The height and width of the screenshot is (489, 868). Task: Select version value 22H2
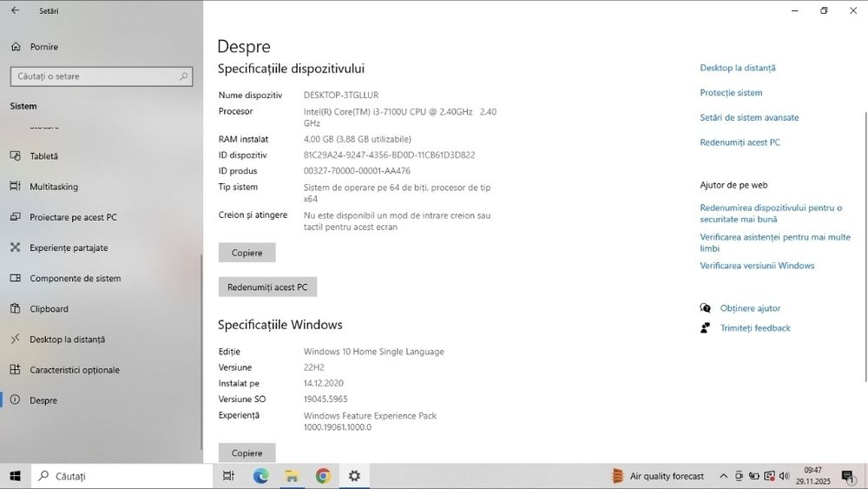[x=314, y=367]
